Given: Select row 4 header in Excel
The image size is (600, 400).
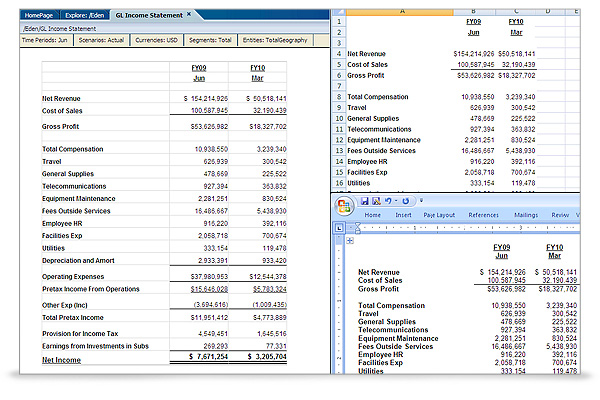Looking at the screenshot, I should (x=340, y=53).
